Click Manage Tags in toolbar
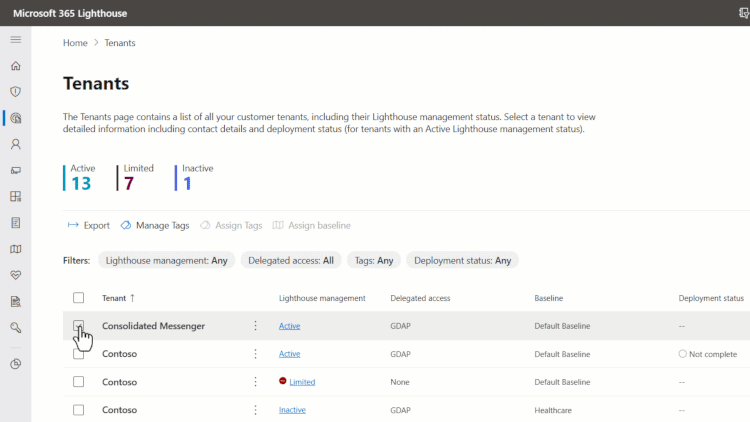This screenshot has width=750, height=422. pos(155,225)
